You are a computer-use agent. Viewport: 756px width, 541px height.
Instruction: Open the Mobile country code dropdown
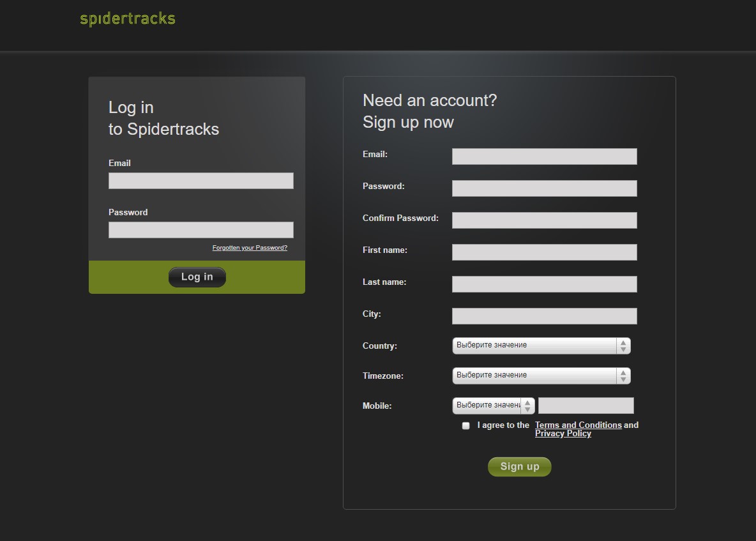[494, 406]
